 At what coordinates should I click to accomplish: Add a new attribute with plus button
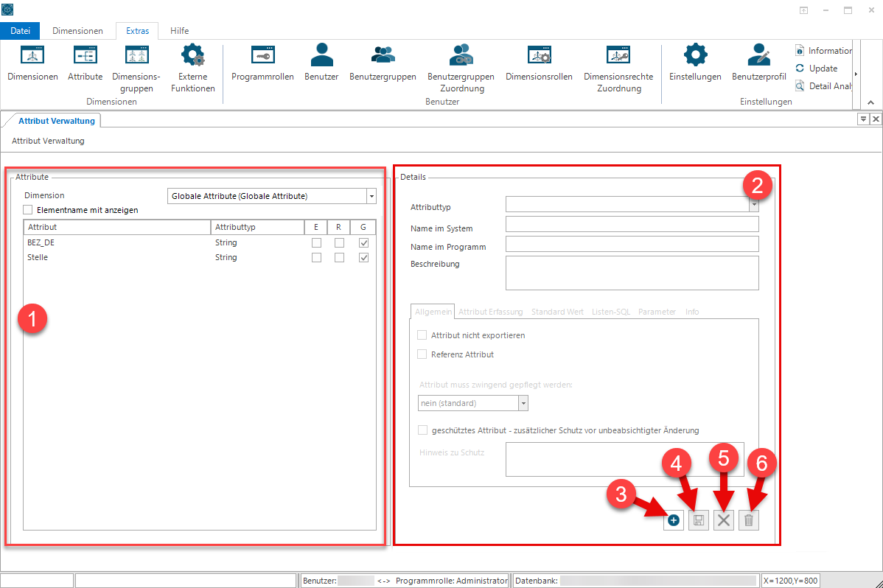tap(674, 520)
